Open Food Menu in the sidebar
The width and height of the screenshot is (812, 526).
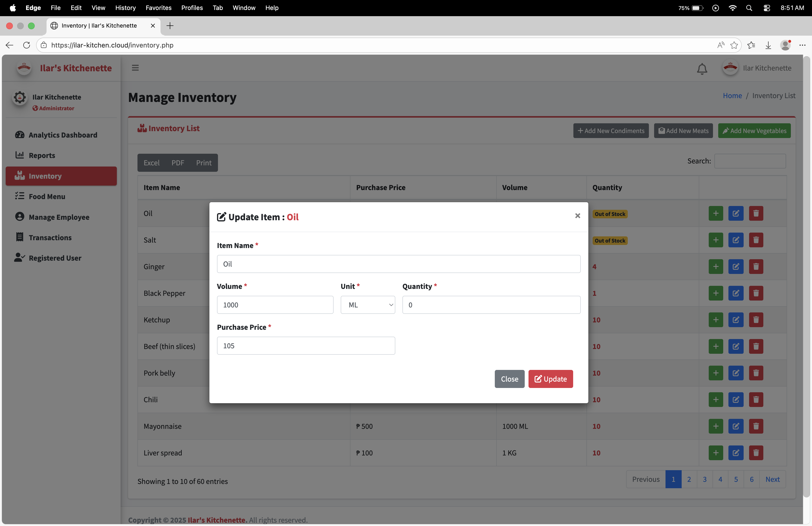[x=47, y=197]
